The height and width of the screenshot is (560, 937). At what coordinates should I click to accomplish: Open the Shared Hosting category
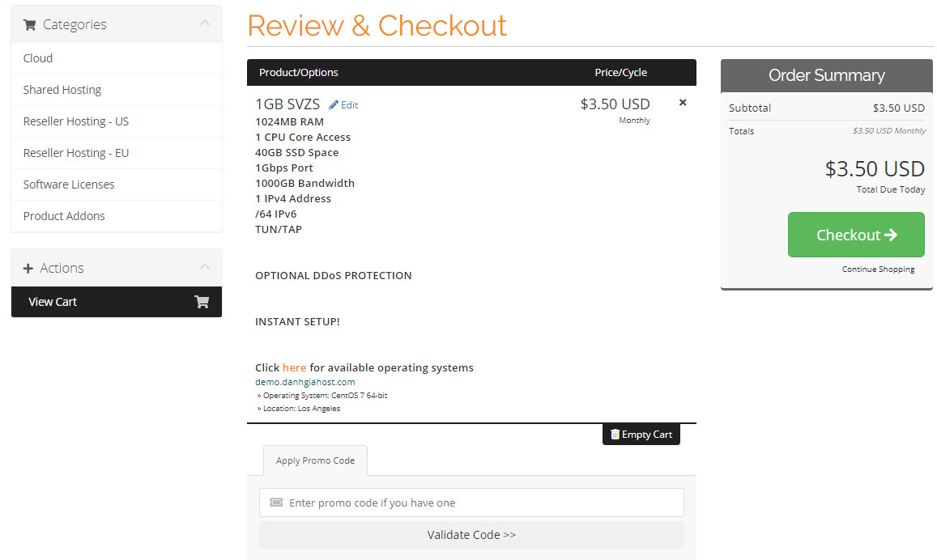[62, 90]
